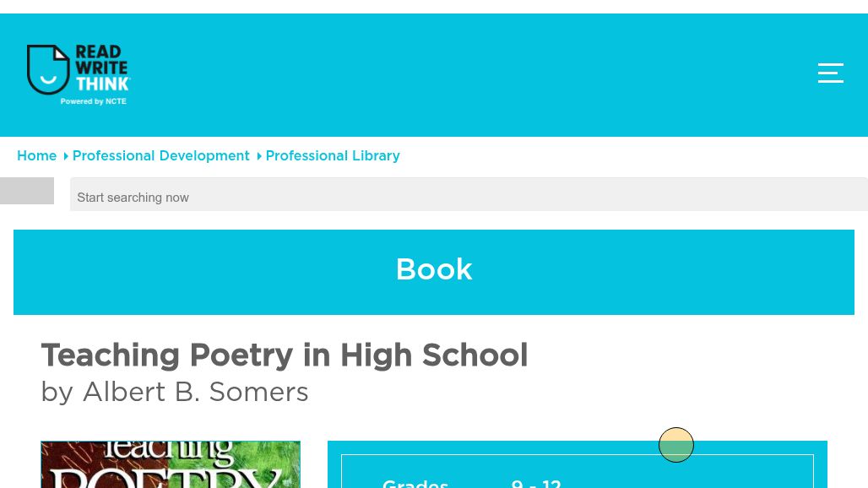Click the gray button beside search box
868x488 pixels.
pyautogui.click(x=27, y=191)
